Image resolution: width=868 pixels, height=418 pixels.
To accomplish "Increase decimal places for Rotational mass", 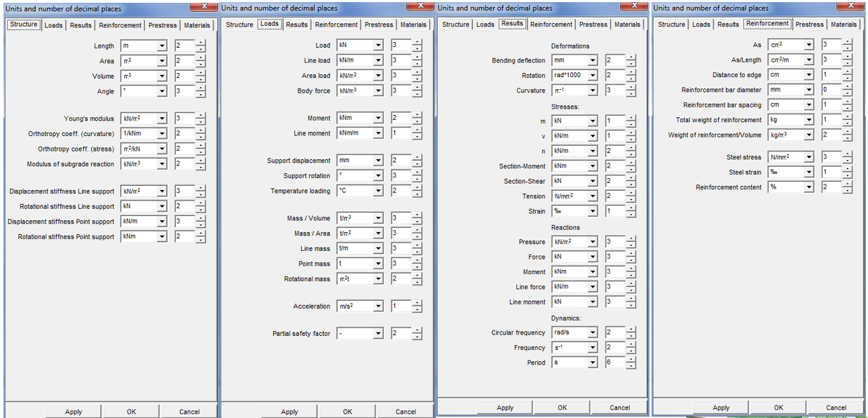I will pyautogui.click(x=418, y=276).
